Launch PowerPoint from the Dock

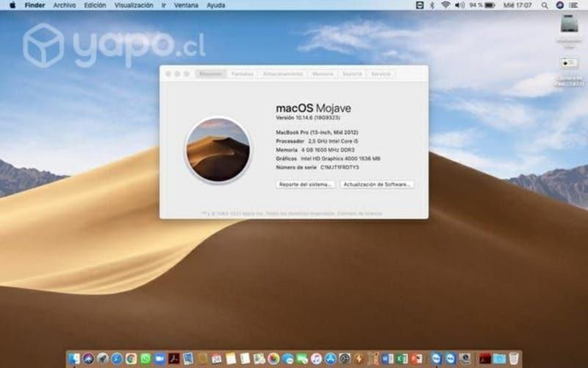(x=416, y=358)
